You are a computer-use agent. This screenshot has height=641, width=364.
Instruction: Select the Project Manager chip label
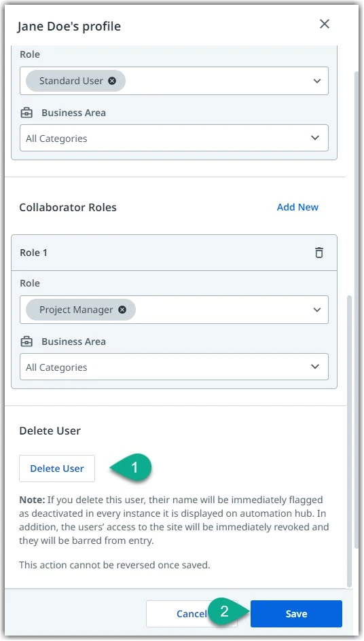[76, 310]
